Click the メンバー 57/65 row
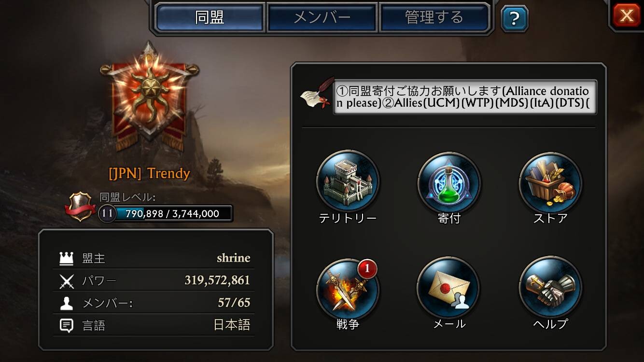The height and width of the screenshot is (362, 644). click(x=154, y=303)
